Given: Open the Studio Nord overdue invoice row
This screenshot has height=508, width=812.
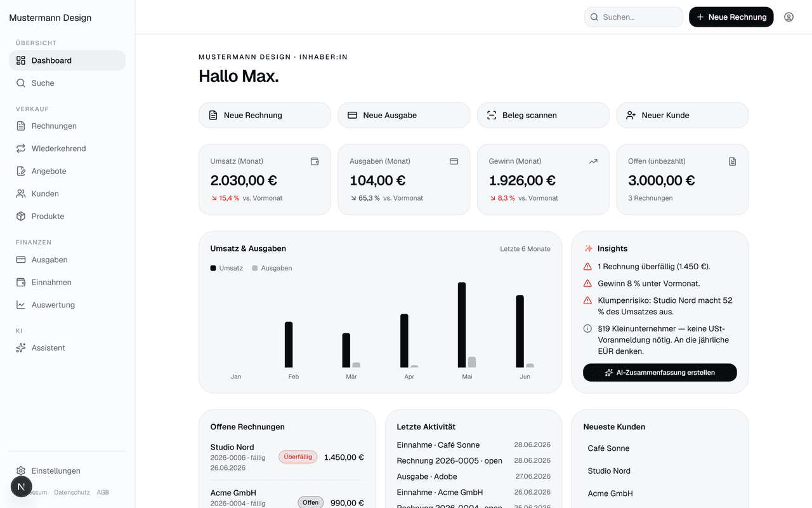Looking at the screenshot, I should point(287,457).
